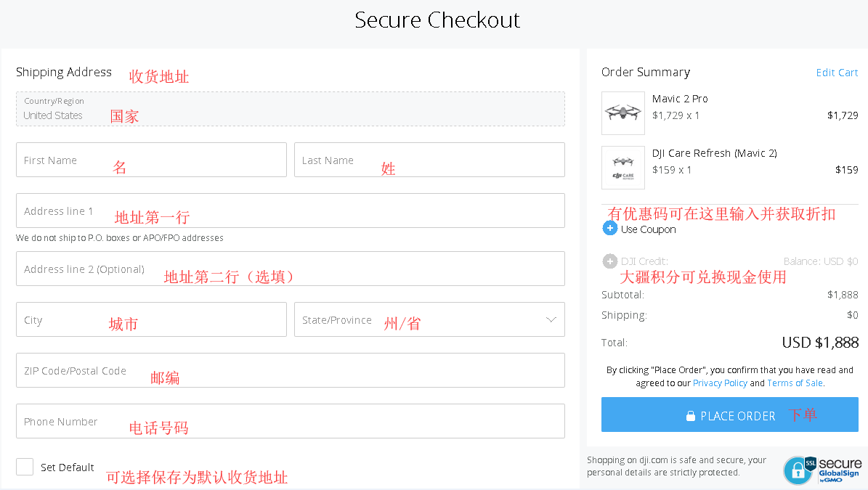Click the City input field
Viewport: 868px width, 490px height.
[x=151, y=319]
